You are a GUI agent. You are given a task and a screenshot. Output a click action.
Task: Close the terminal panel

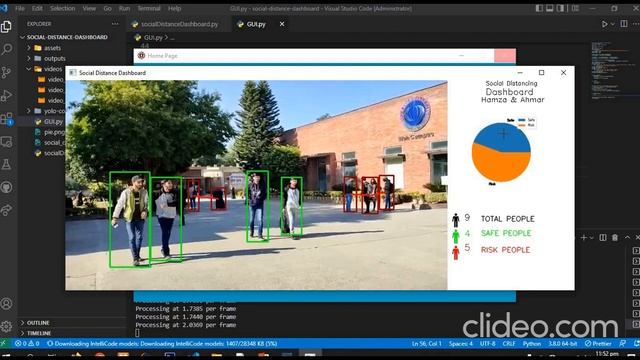[637, 238]
